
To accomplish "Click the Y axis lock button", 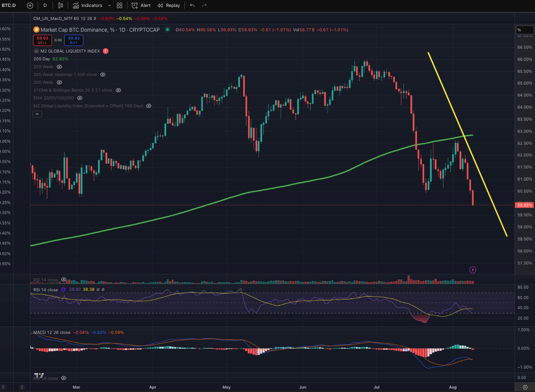I will pyautogui.click(x=3, y=387).
